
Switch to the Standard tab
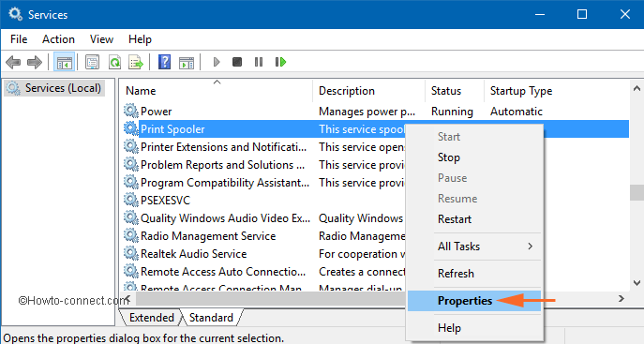[x=211, y=318]
